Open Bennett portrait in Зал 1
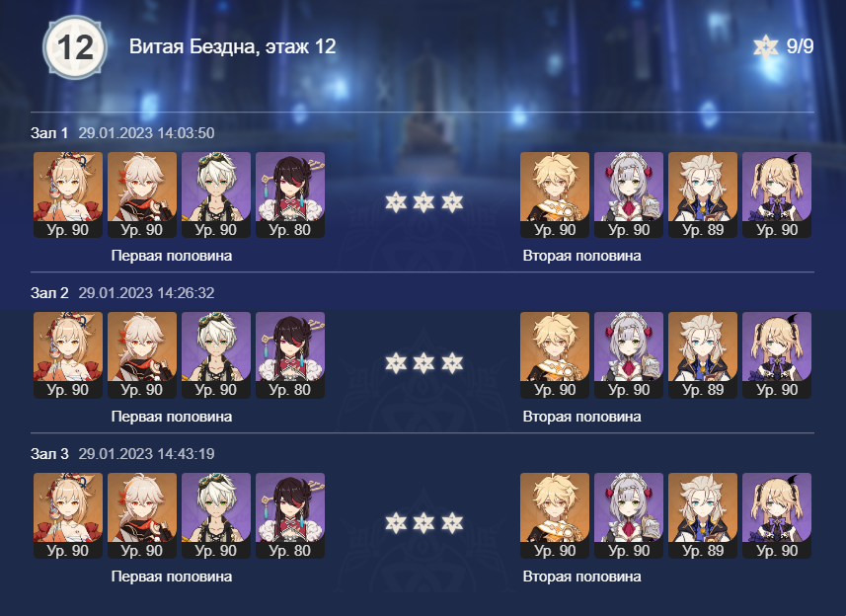This screenshot has width=846, height=616. (x=216, y=194)
